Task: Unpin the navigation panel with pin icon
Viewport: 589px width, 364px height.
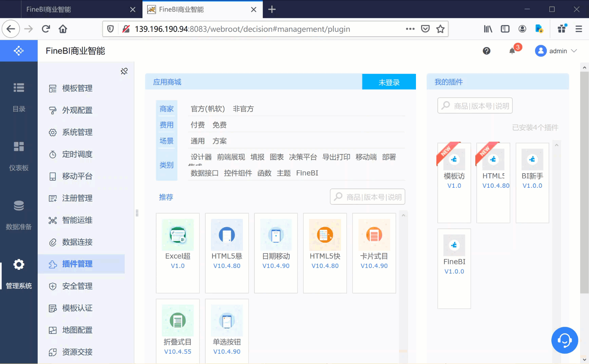Action: (x=124, y=71)
